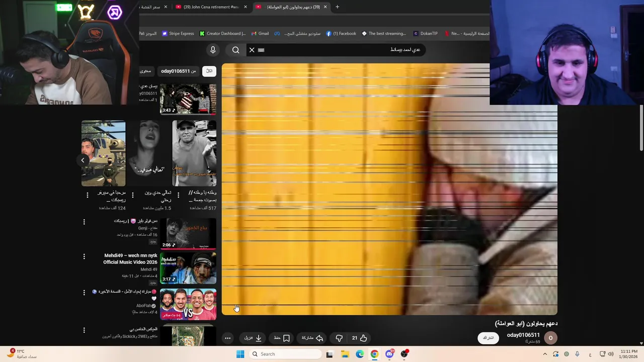
Task: Open the short with 517 ألف views
Action: [x=194, y=153]
